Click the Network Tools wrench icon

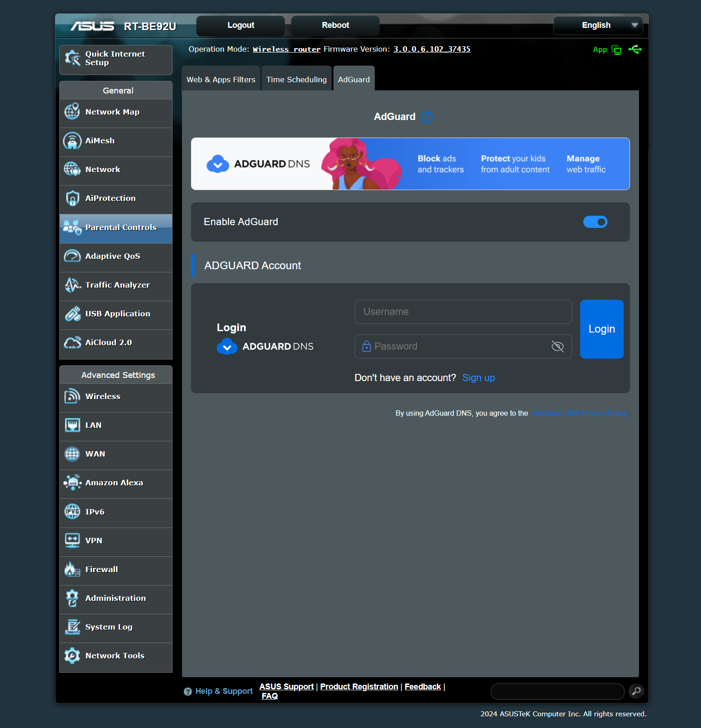72,656
